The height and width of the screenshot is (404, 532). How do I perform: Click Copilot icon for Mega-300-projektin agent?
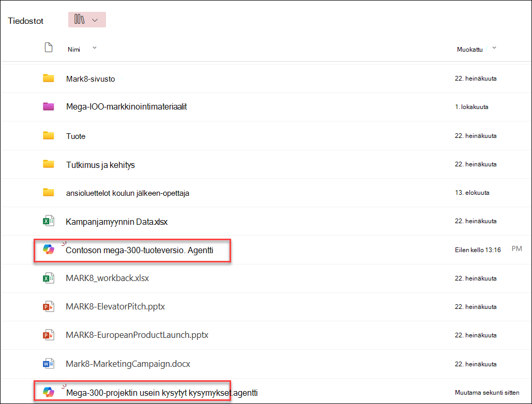coord(49,392)
